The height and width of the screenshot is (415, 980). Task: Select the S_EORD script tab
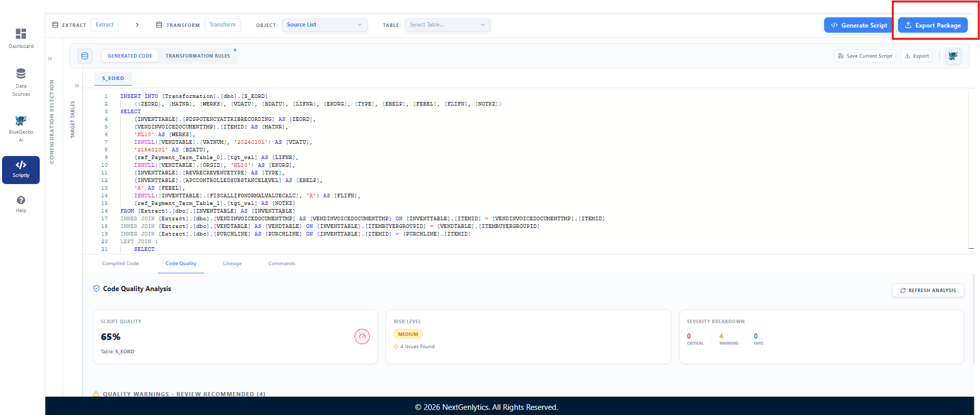pyautogui.click(x=113, y=79)
